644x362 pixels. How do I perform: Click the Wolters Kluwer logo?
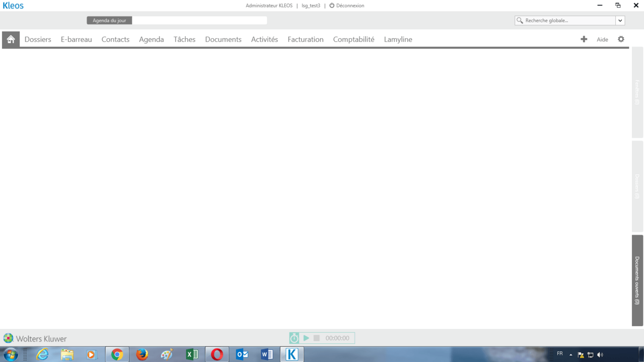click(8, 338)
